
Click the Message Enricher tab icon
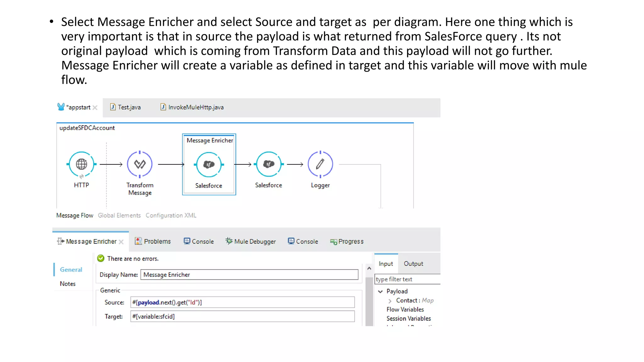60,241
